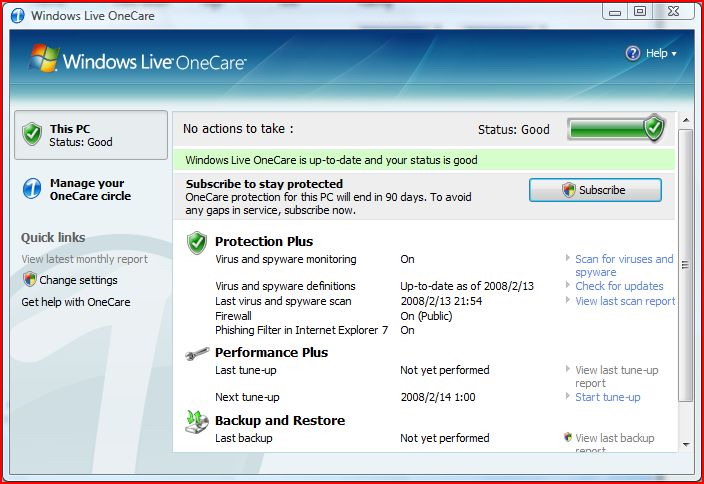
Task: Open Get help with OneCare
Action: [76, 302]
